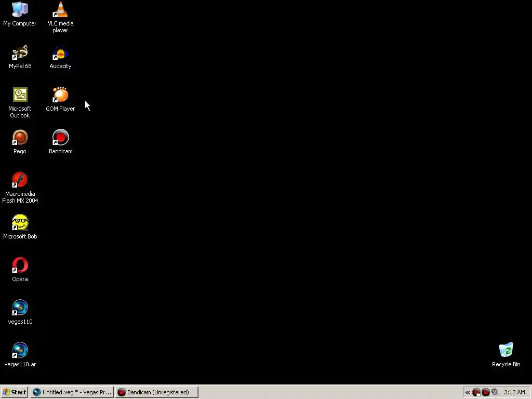Activate the Bandicam (Unregistered) taskbar button
The width and height of the screenshot is (532, 399).
click(156, 392)
